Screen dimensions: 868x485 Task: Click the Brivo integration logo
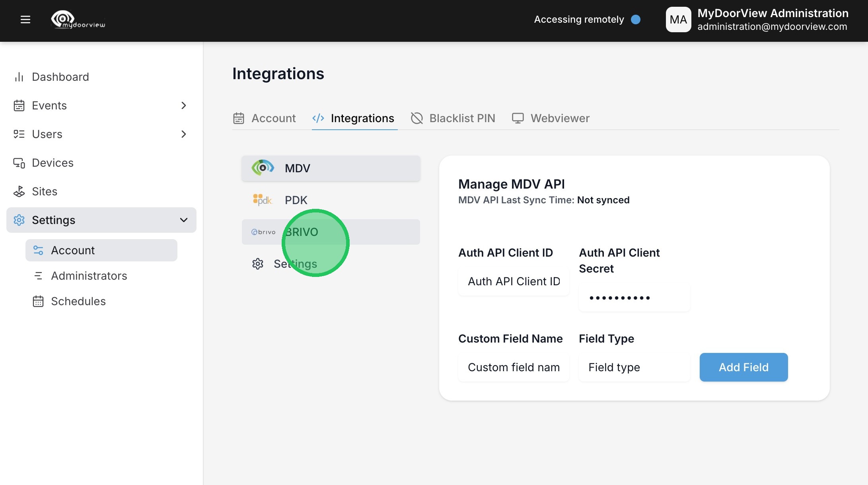[x=263, y=232]
